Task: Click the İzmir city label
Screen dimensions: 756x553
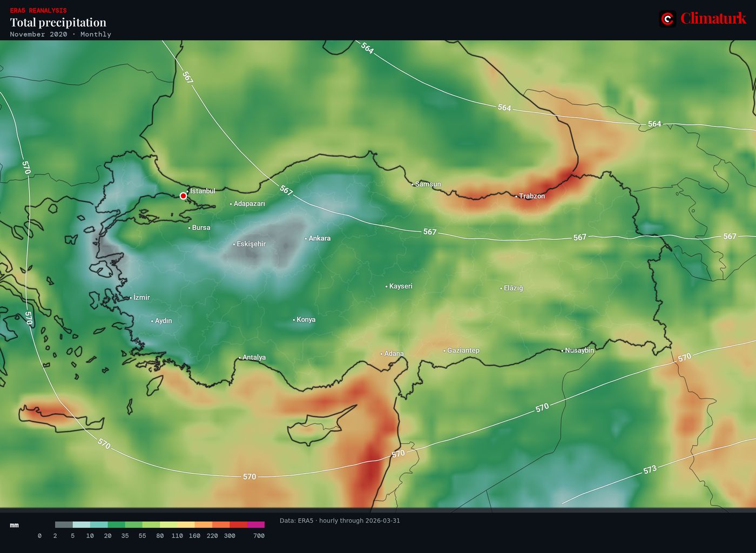Action: pyautogui.click(x=141, y=298)
